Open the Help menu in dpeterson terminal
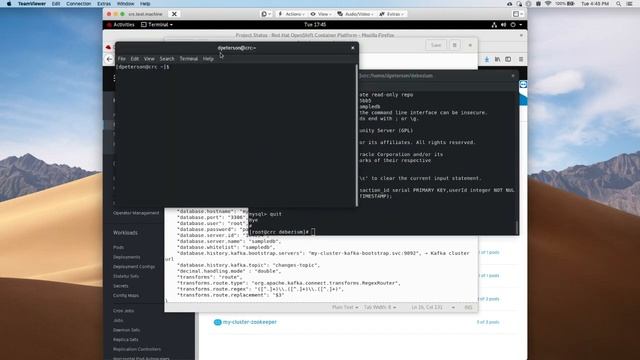 point(208,59)
